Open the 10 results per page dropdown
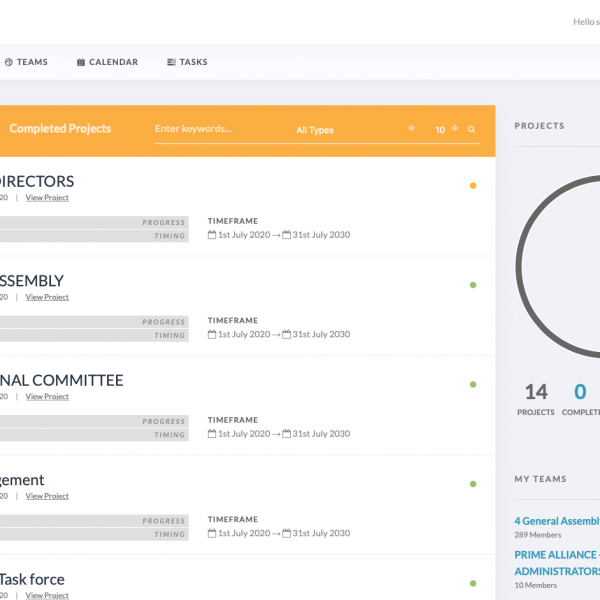The height and width of the screenshot is (600, 600). pyautogui.click(x=447, y=130)
